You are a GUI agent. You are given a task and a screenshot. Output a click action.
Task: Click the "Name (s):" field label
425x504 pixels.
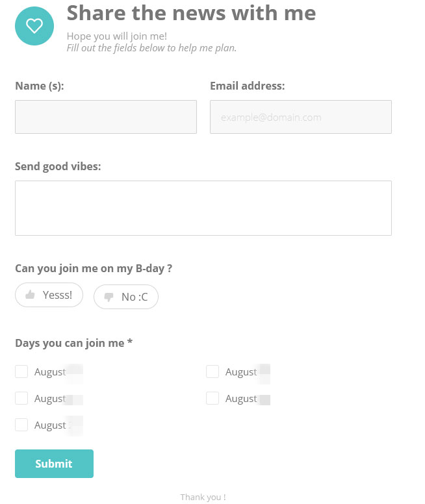click(40, 86)
